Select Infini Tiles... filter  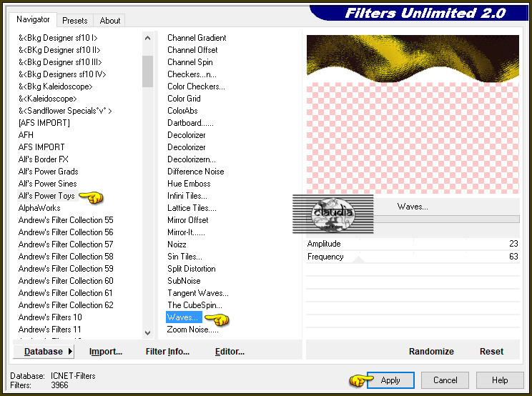(187, 196)
